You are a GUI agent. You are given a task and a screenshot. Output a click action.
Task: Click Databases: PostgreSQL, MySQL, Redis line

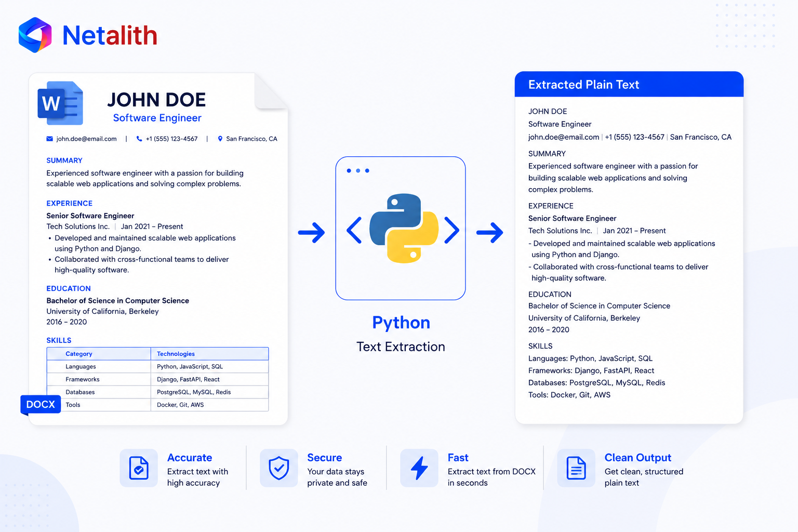click(x=596, y=383)
